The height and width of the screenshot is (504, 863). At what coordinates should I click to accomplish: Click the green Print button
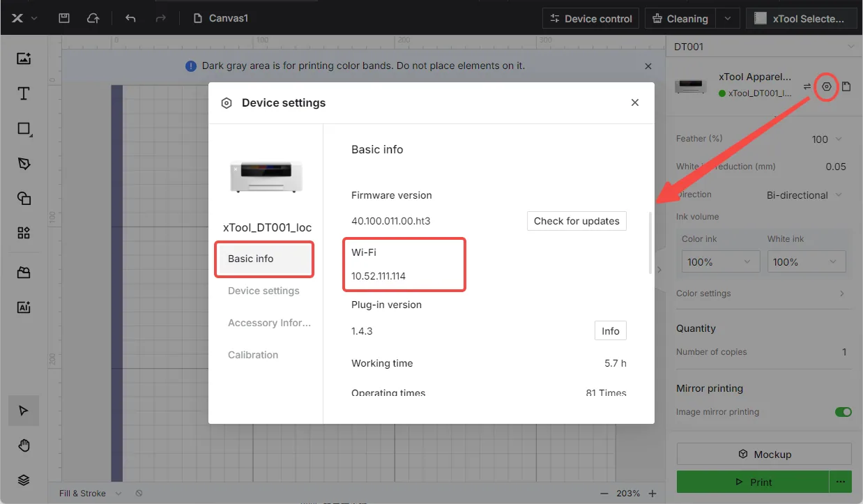click(753, 482)
